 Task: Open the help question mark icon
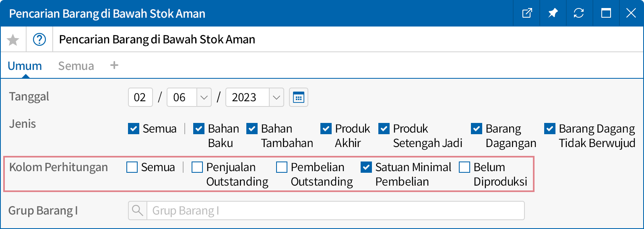[39, 40]
